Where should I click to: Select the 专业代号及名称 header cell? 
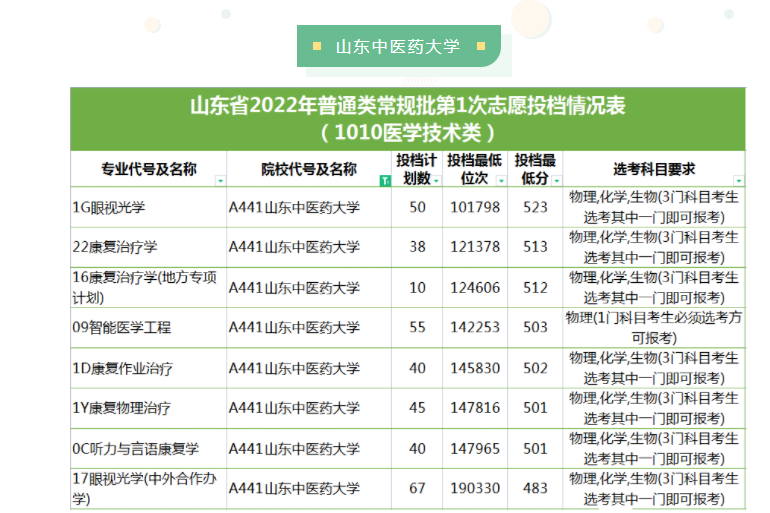tap(149, 169)
